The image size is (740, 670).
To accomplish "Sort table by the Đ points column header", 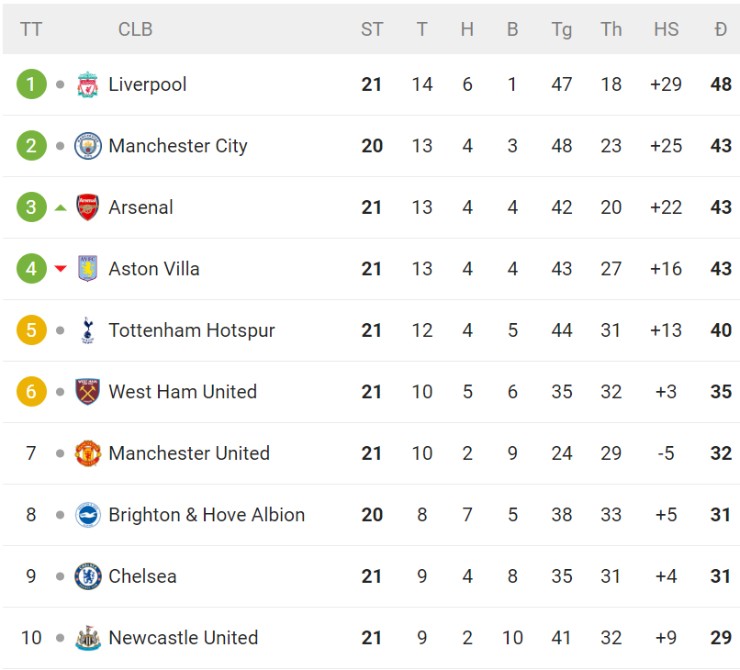I will 720,29.
